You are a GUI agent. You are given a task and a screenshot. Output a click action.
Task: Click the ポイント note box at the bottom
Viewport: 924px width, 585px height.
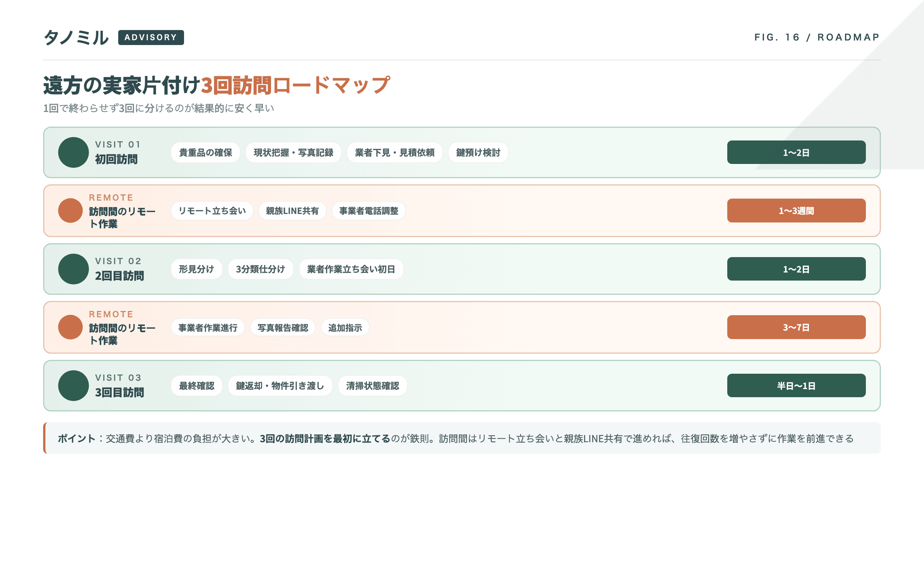[462, 438]
